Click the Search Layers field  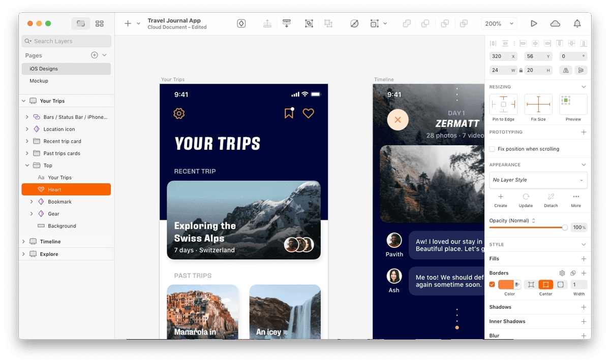click(x=66, y=41)
